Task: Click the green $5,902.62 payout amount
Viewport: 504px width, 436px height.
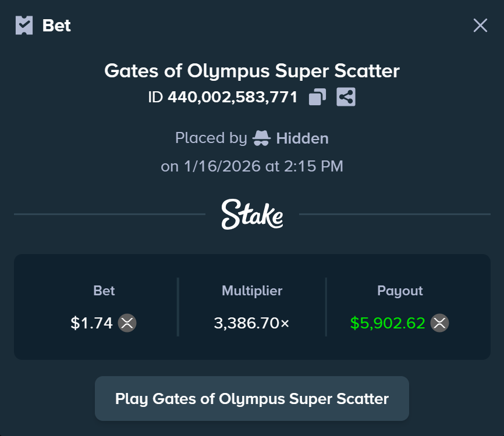Action: click(388, 323)
